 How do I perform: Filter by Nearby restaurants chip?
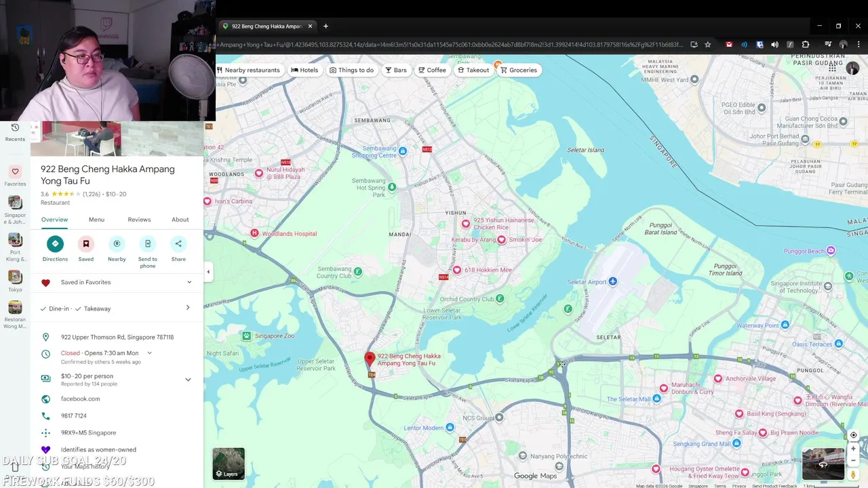point(248,70)
